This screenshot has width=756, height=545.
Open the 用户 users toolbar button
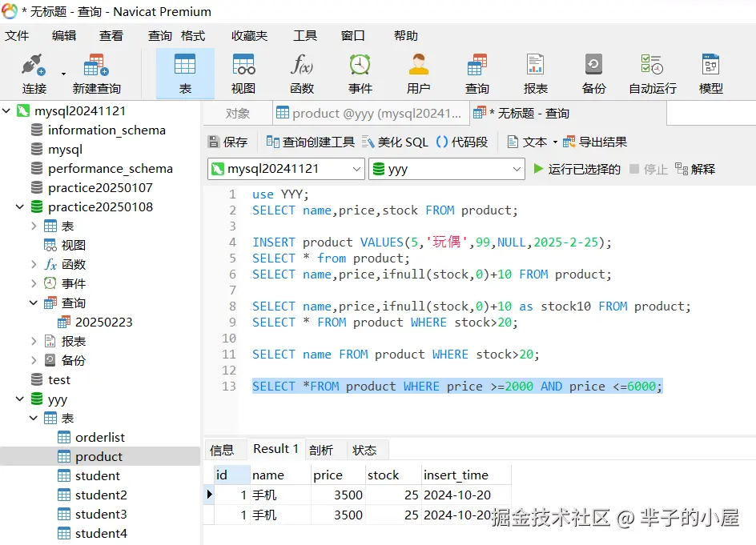(x=419, y=74)
